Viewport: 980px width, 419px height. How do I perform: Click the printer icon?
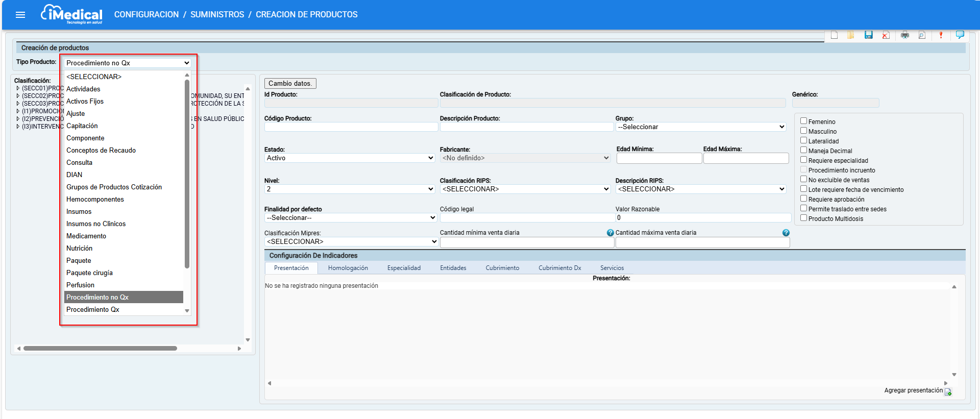pyautogui.click(x=904, y=35)
